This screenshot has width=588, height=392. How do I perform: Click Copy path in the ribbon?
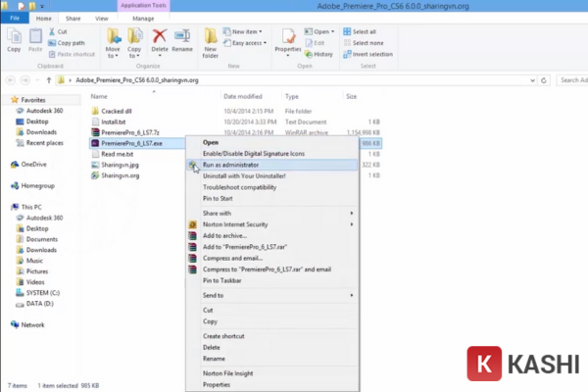click(66, 43)
